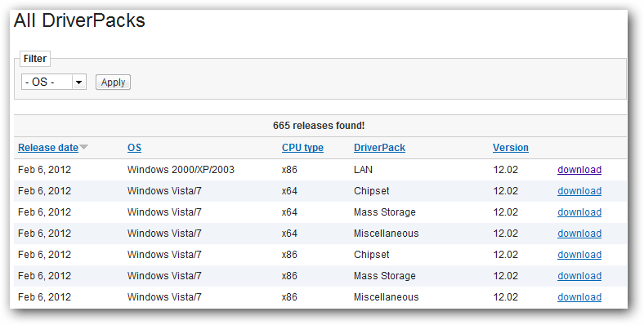Click 'x64' in the Chipset x64 row
This screenshot has width=644, height=325.
click(x=289, y=191)
